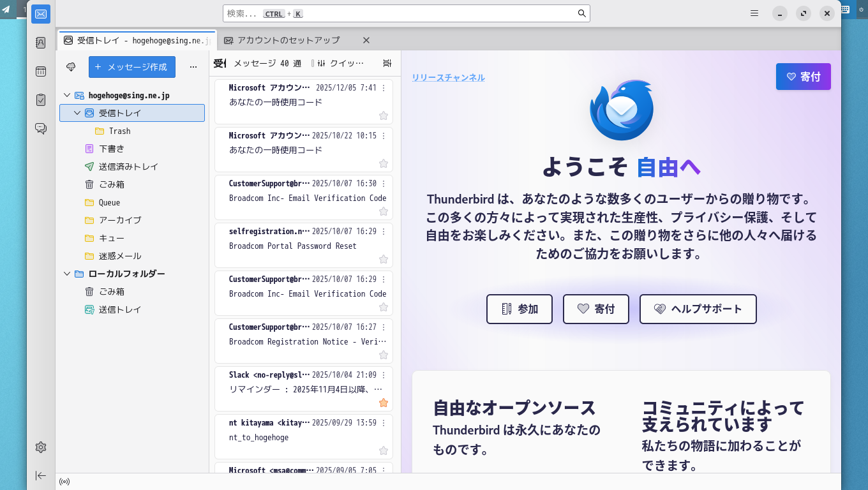Collapse the hogehoge@sing.ne.jp account tree

coord(67,95)
